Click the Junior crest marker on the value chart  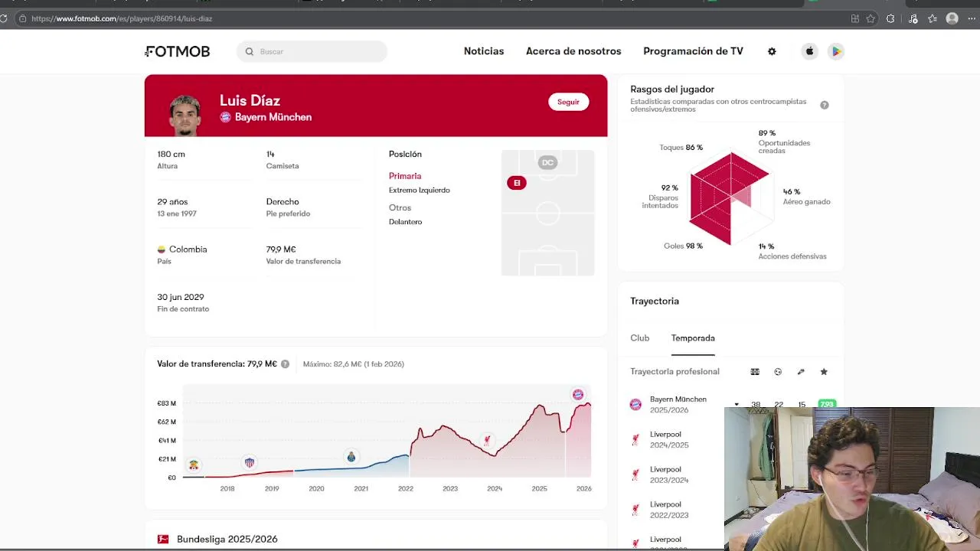click(249, 462)
